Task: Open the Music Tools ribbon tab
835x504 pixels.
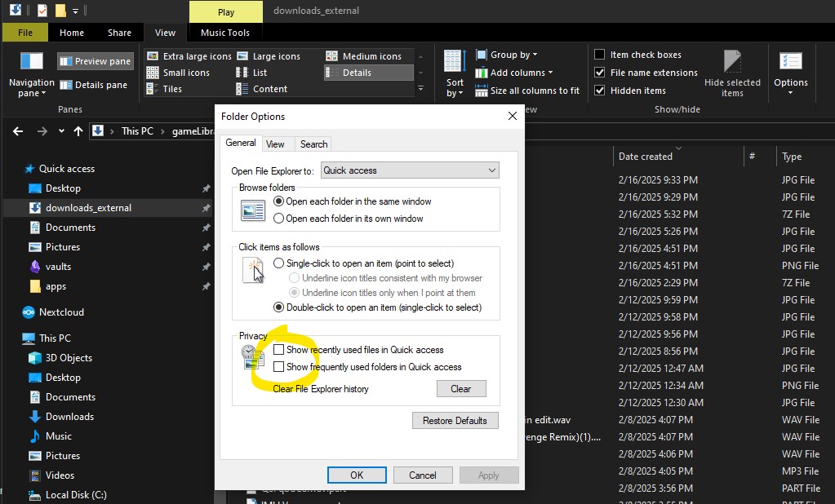Action: pyautogui.click(x=224, y=33)
